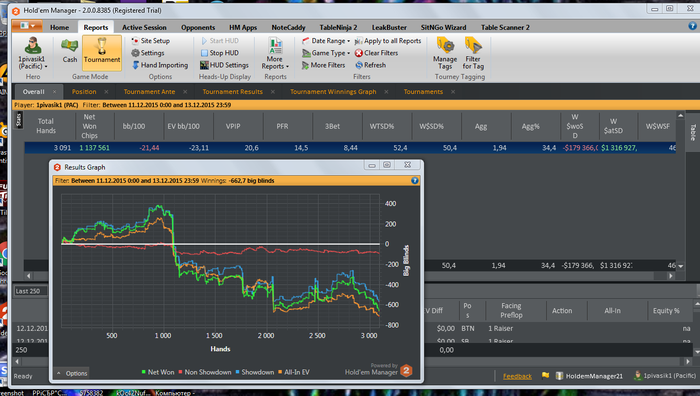Open Manage Tags
The image size is (700, 396).
[x=445, y=54]
